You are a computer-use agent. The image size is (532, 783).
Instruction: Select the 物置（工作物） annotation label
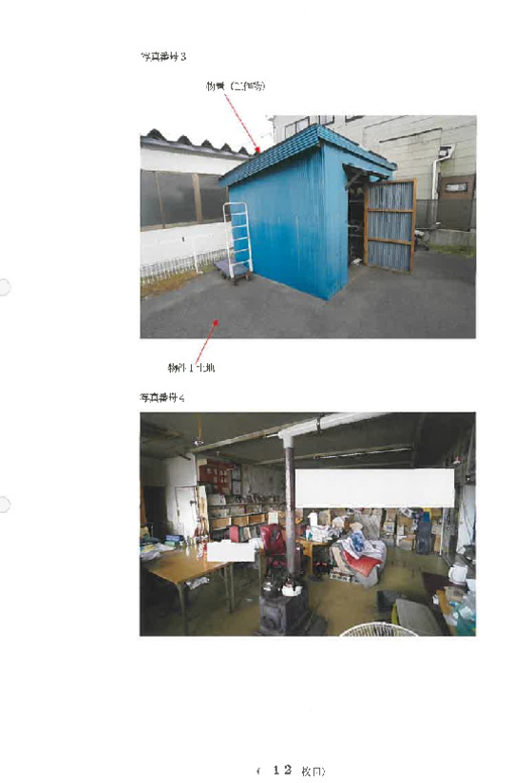[x=236, y=86]
